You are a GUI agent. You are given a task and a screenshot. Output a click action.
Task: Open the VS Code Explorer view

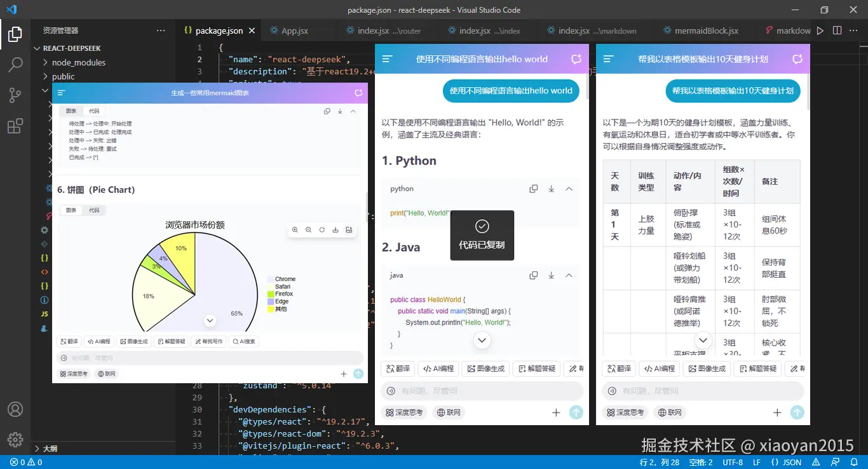(15, 34)
